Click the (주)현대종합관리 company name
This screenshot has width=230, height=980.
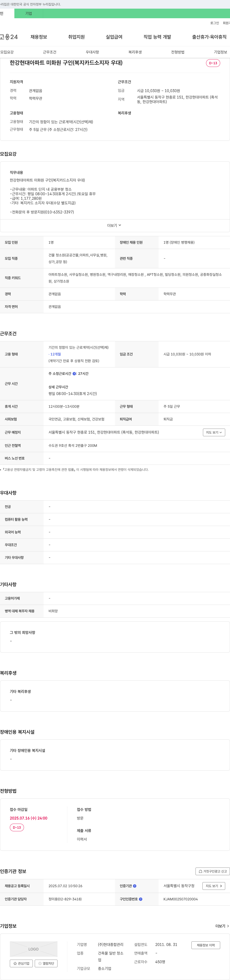[x=111, y=945]
